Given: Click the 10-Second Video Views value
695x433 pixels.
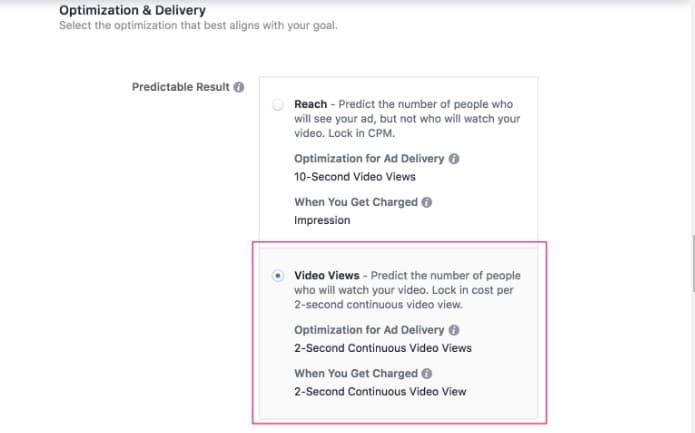Looking at the screenshot, I should [355, 176].
